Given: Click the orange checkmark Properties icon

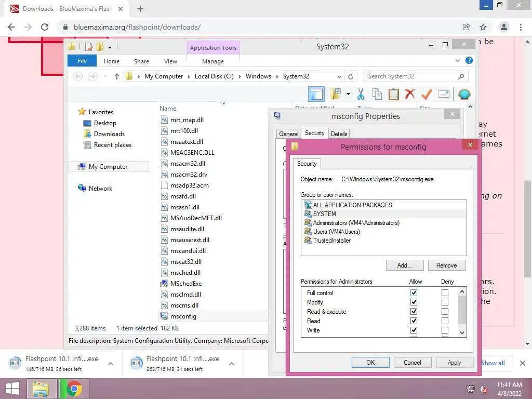Looking at the screenshot, I should click(427, 94).
